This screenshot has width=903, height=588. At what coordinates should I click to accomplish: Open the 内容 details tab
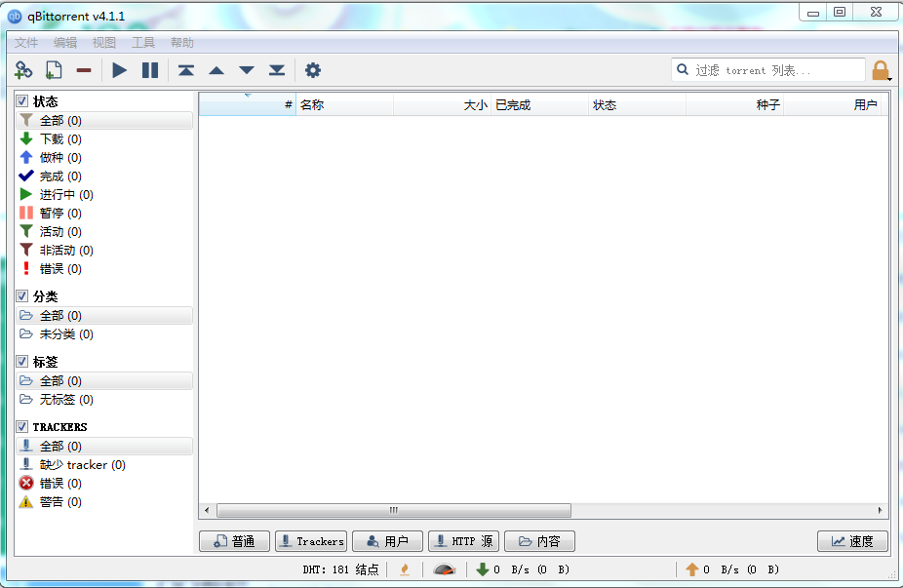tap(539, 541)
